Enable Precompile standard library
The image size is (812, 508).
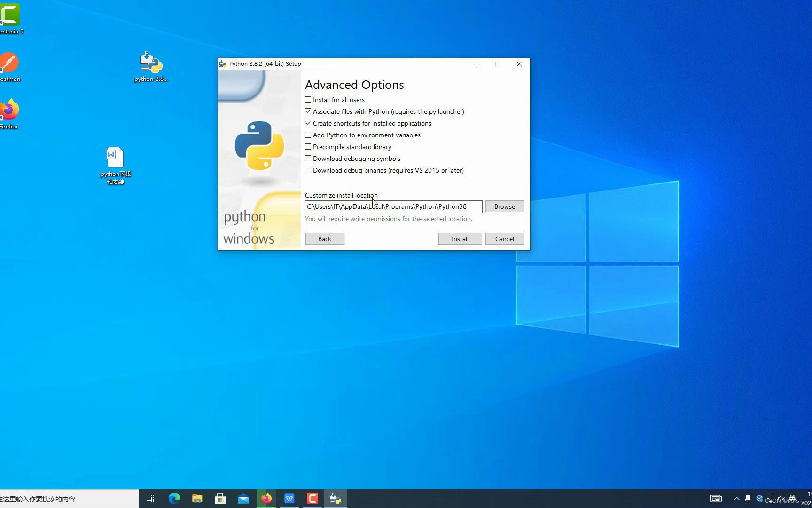click(308, 147)
